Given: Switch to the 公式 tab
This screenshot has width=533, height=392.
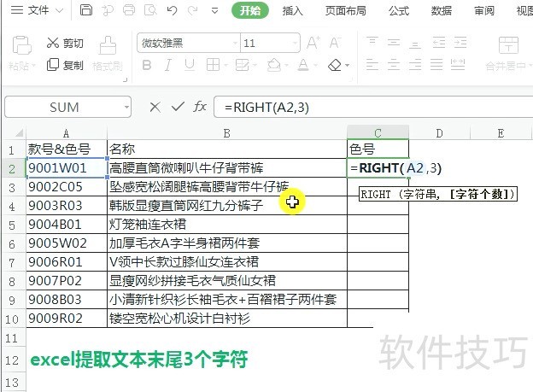Looking at the screenshot, I should tap(399, 11).
